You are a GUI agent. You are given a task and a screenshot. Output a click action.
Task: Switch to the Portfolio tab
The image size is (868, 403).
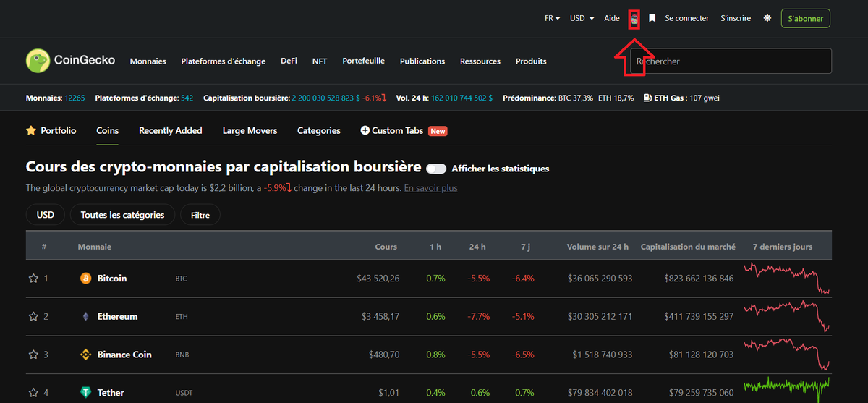pos(51,131)
